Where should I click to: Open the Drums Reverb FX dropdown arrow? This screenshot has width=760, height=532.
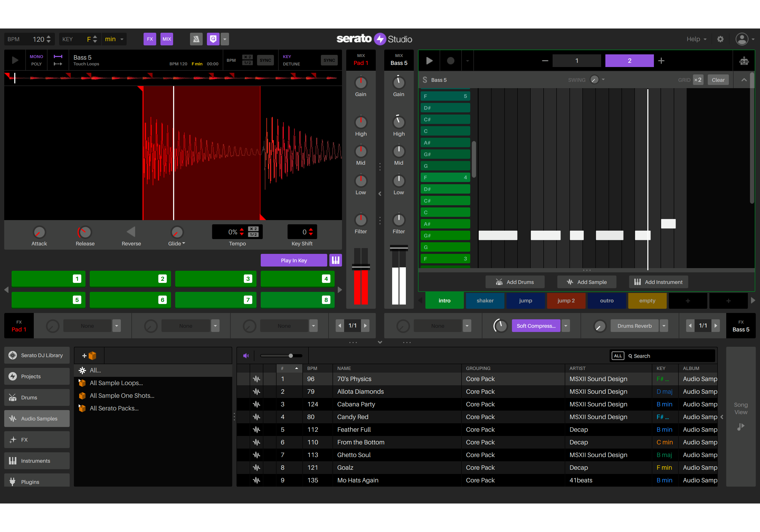coord(664,326)
